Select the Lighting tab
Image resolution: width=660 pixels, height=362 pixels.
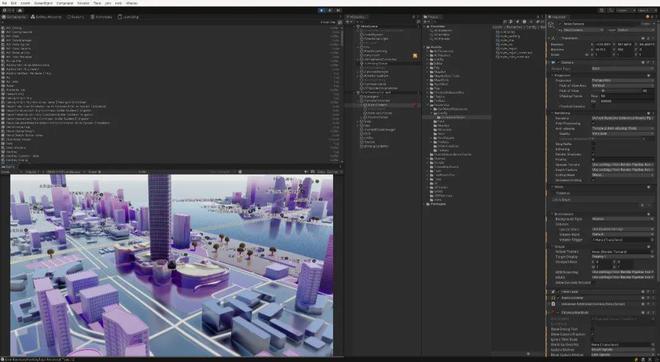coord(128,17)
